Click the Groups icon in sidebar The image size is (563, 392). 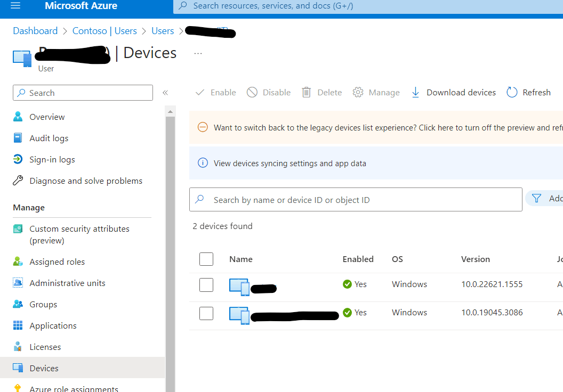[x=18, y=304]
